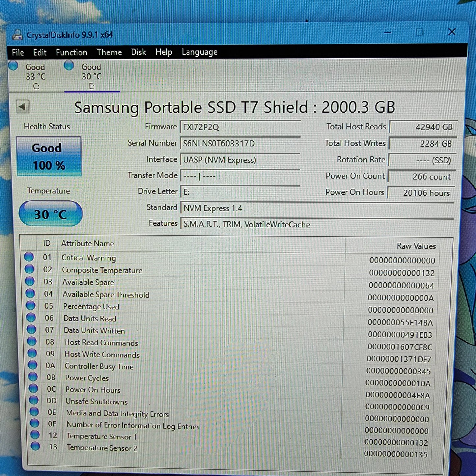Click the Good 100 % health status button
This screenshot has height=476, width=476.
click(x=49, y=156)
